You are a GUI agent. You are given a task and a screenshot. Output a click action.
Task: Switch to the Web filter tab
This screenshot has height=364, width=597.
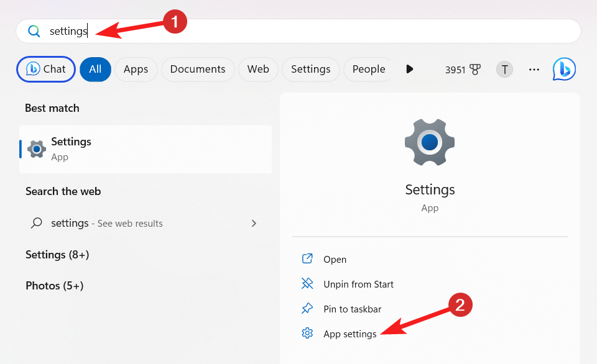[258, 70]
